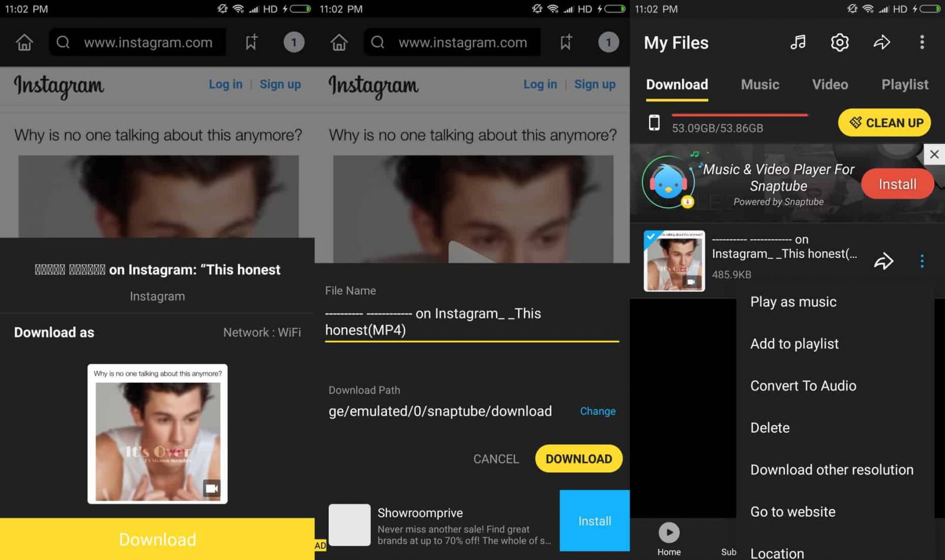Tap the www.instagram.com address bar in middle panel
This screenshot has height=560, width=945.
click(x=452, y=43)
